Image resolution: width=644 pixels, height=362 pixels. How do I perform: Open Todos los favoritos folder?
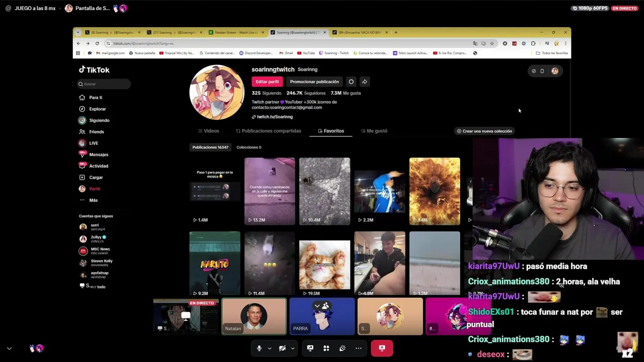[x=552, y=53]
